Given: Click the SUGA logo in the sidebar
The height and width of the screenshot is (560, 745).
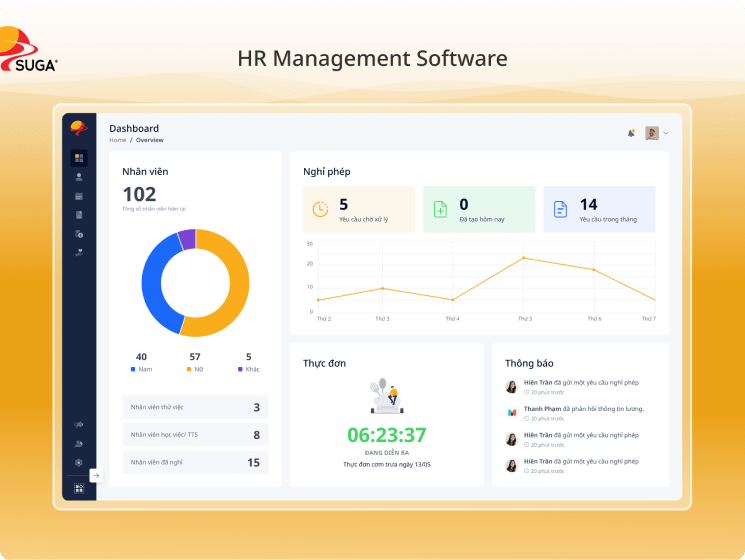Looking at the screenshot, I should point(79,127).
